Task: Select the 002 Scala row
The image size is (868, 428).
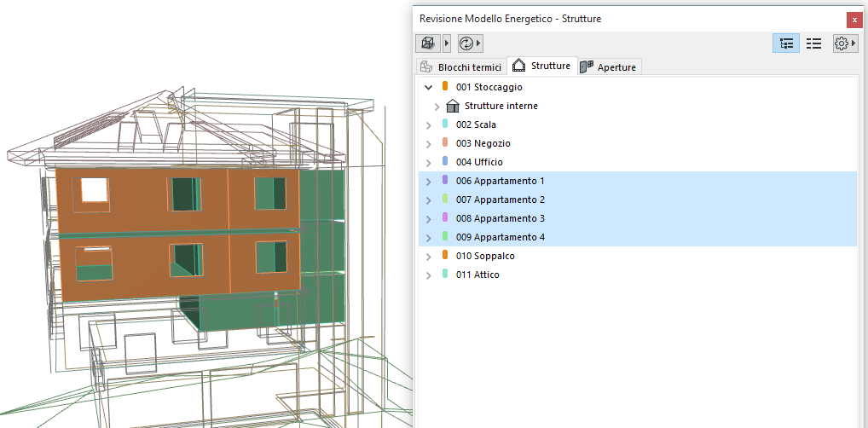Action: [x=638, y=124]
